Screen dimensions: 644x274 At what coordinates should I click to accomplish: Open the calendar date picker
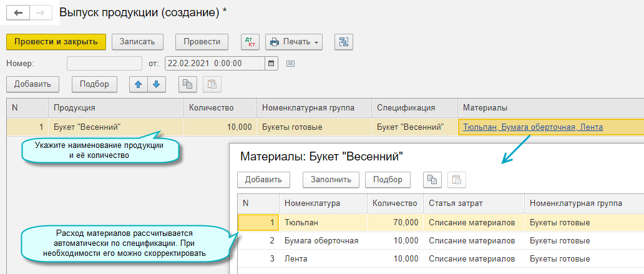point(271,63)
